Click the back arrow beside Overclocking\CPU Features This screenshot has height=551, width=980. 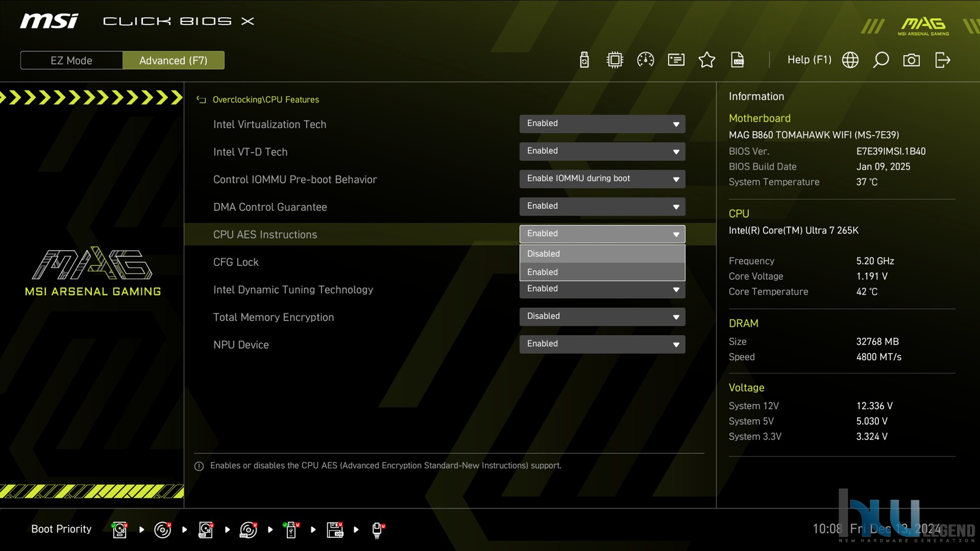pyautogui.click(x=201, y=100)
